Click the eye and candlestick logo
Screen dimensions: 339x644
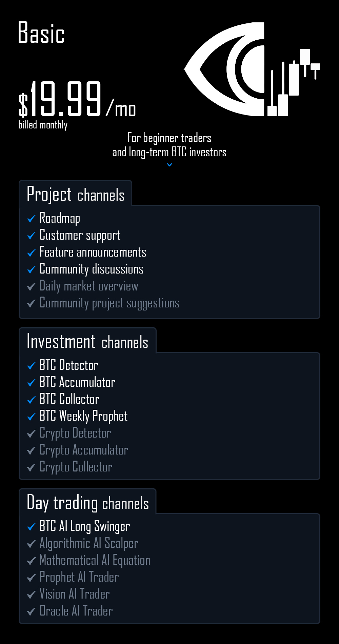tap(252, 69)
